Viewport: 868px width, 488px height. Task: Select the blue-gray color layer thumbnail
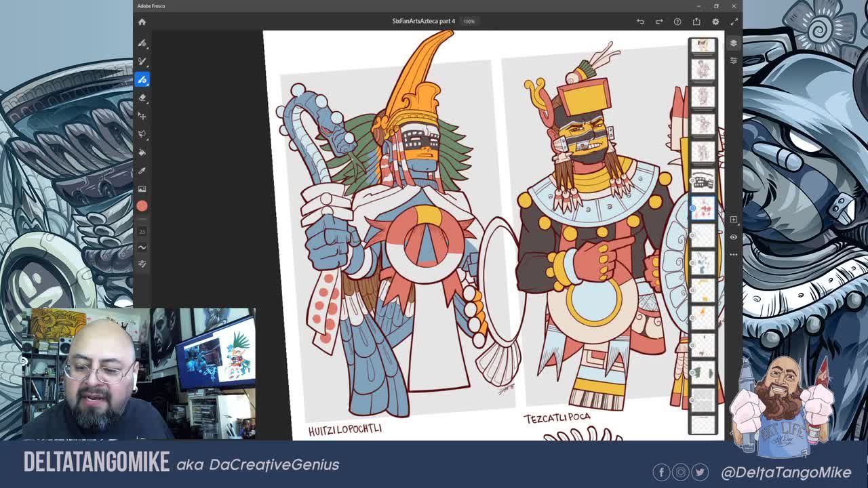[x=703, y=263]
